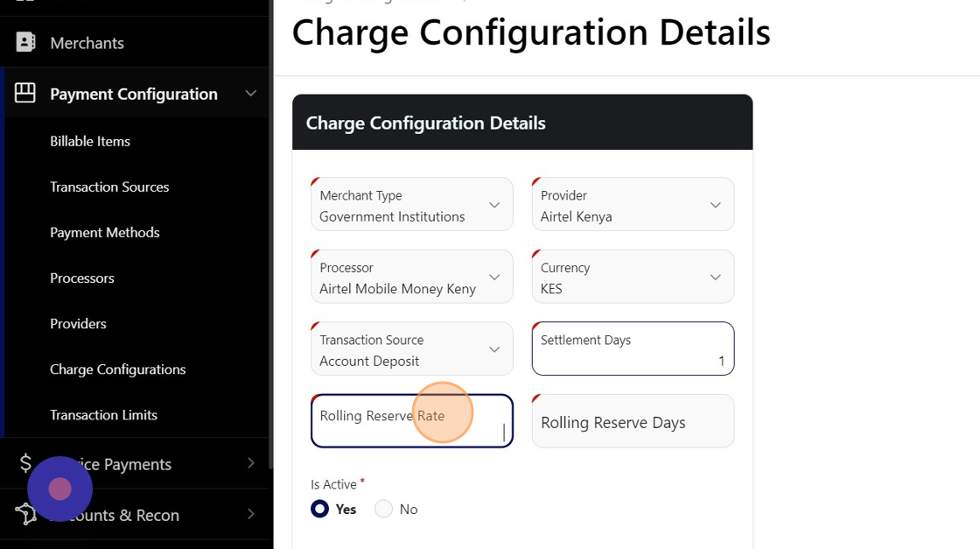
Task: Open the Currency dropdown
Action: coord(632,277)
